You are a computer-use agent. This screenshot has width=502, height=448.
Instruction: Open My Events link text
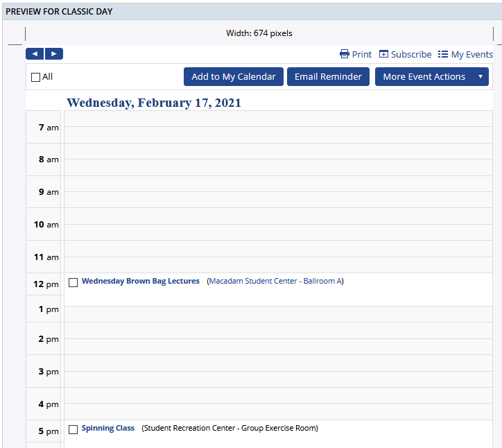(x=472, y=54)
